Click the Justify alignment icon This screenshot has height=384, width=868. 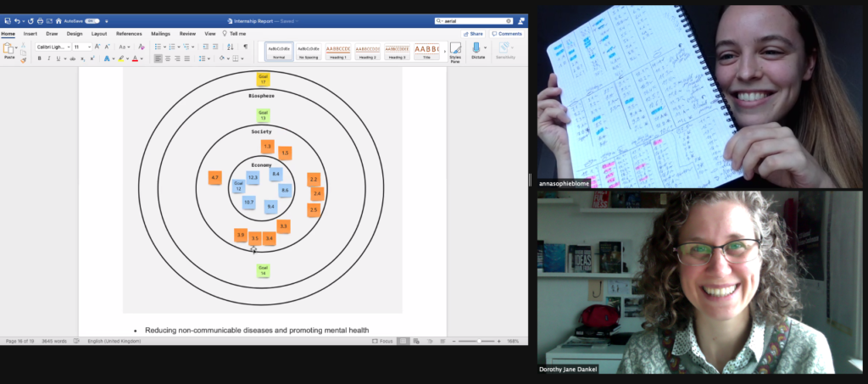tap(186, 58)
